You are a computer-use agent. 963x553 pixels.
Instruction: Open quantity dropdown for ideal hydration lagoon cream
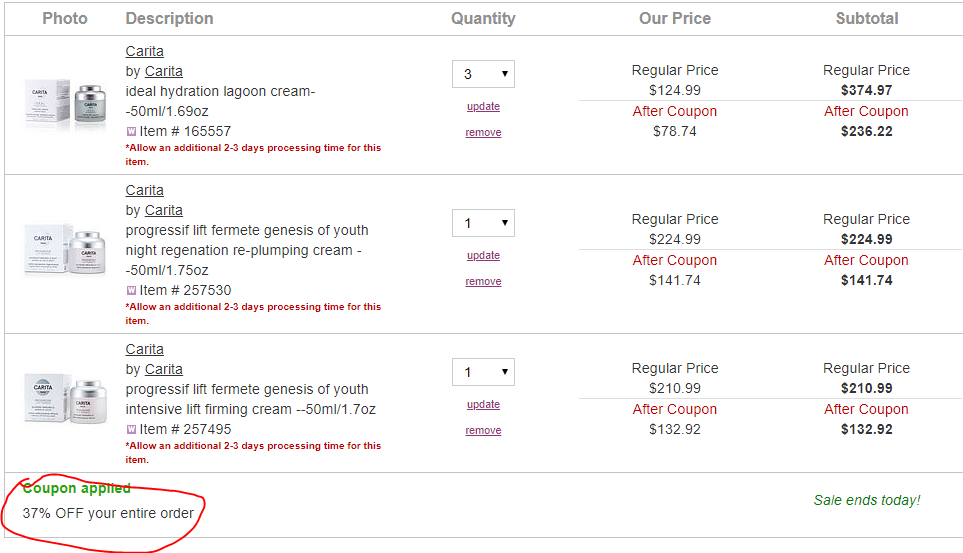(483, 74)
